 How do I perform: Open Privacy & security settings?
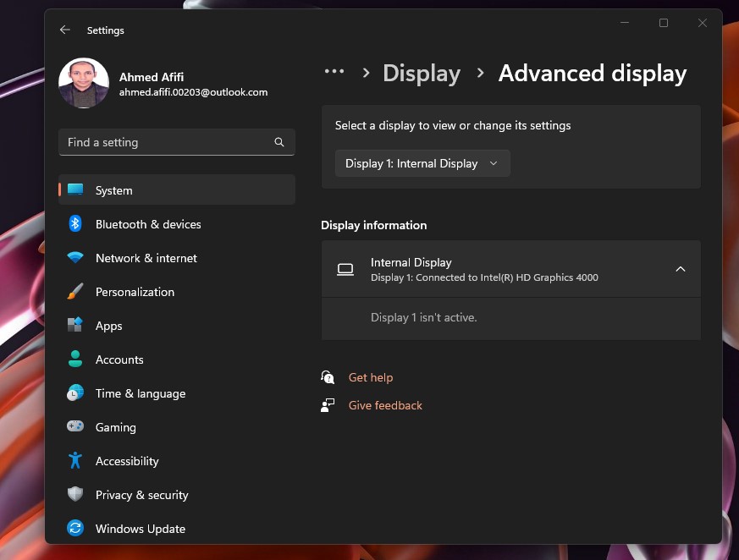(141, 495)
